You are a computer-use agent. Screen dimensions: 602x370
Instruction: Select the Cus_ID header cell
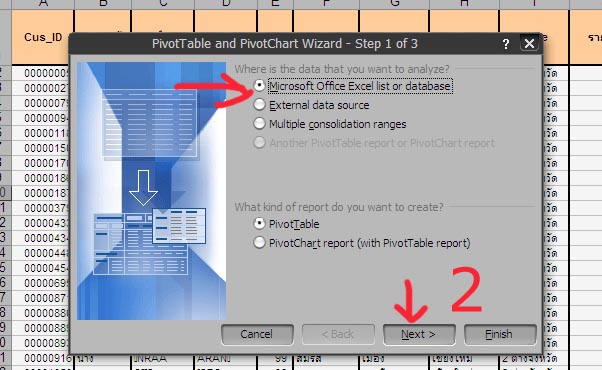click(43, 37)
